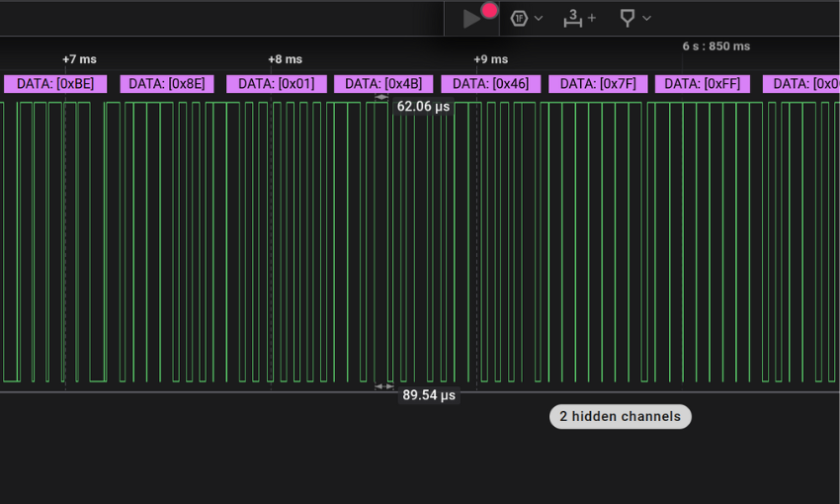Click the add measurement ruler icon

click(x=573, y=18)
